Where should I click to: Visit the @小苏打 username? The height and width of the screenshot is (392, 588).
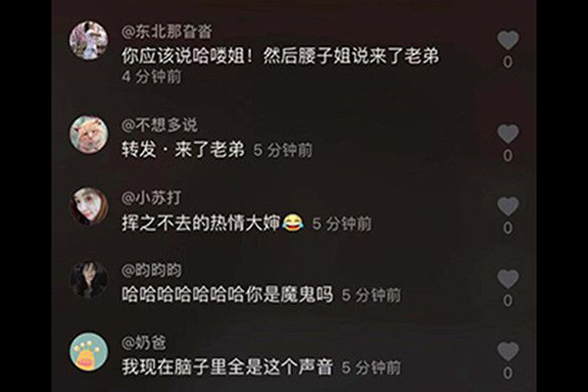[x=152, y=198]
